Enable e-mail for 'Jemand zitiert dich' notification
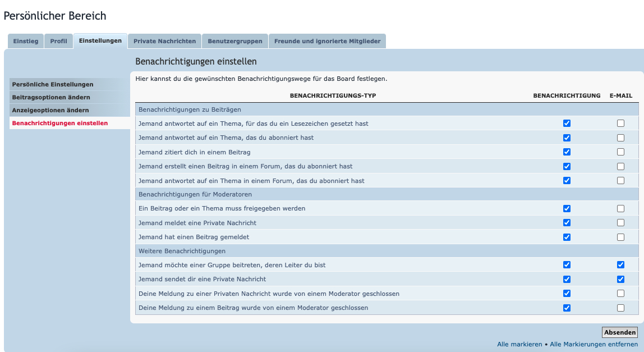The height and width of the screenshot is (352, 644). [620, 152]
